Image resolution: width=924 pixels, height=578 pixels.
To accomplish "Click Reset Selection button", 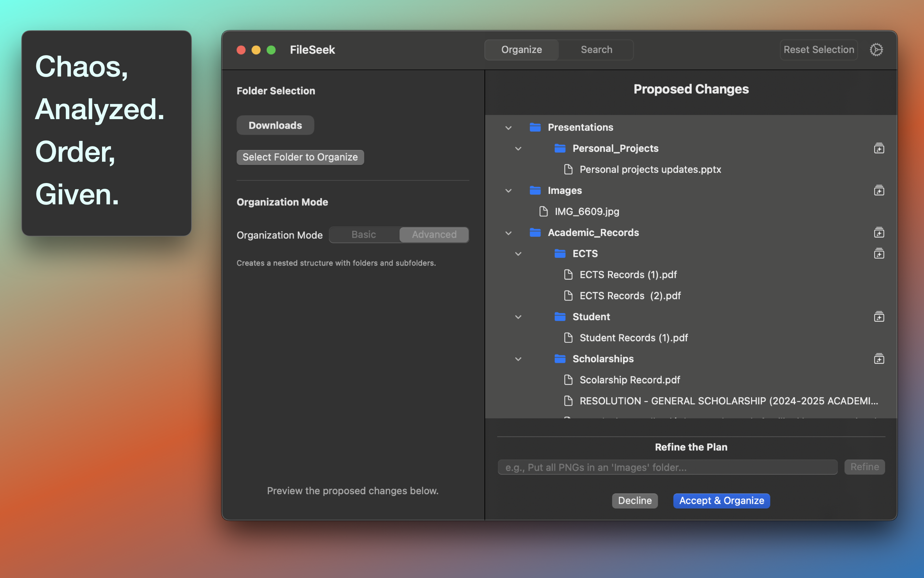I will (x=819, y=50).
